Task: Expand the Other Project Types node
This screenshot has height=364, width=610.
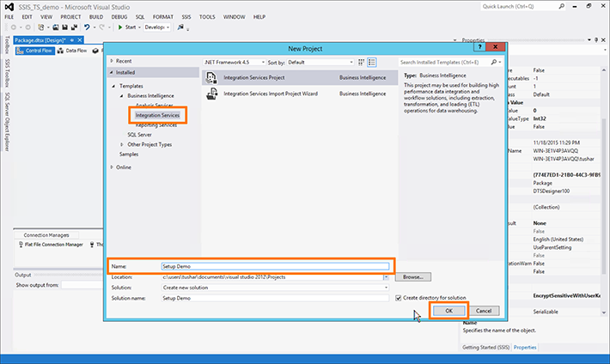Action: pos(122,144)
